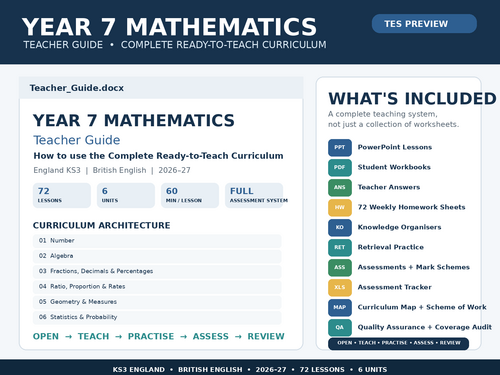This screenshot has height=375, width=500.
Task: Click ASSESS in the green workflow line
Action: (211, 336)
